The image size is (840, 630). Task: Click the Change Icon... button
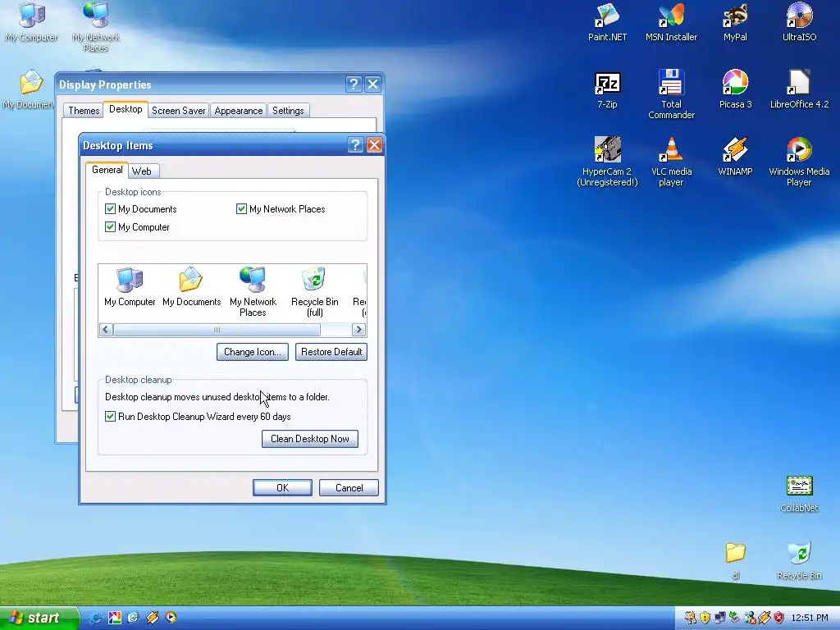253,352
